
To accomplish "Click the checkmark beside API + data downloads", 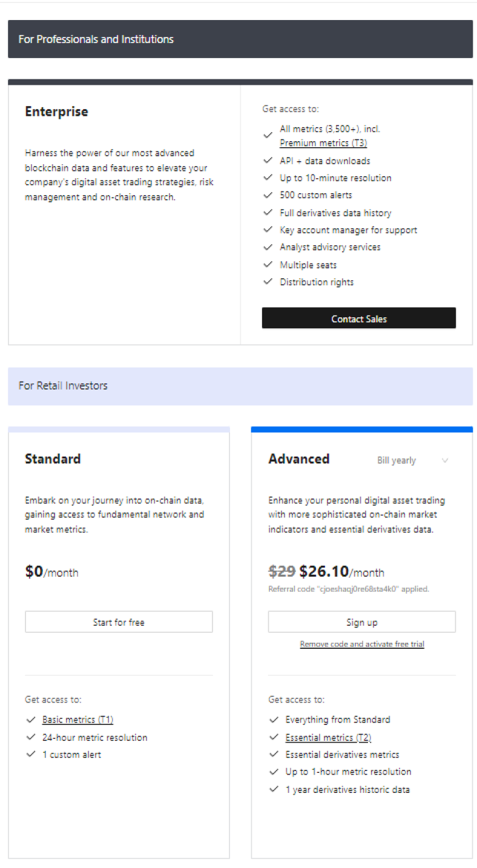I will tap(268, 161).
